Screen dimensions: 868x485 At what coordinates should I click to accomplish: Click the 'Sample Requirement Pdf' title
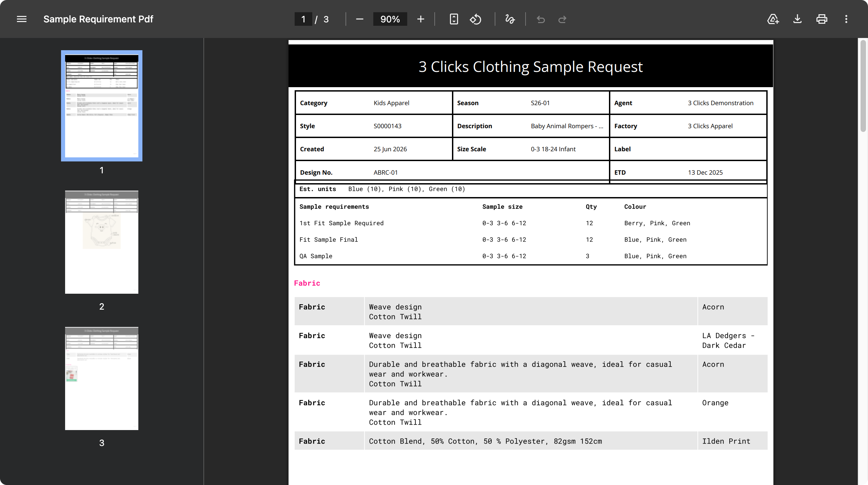[98, 19]
